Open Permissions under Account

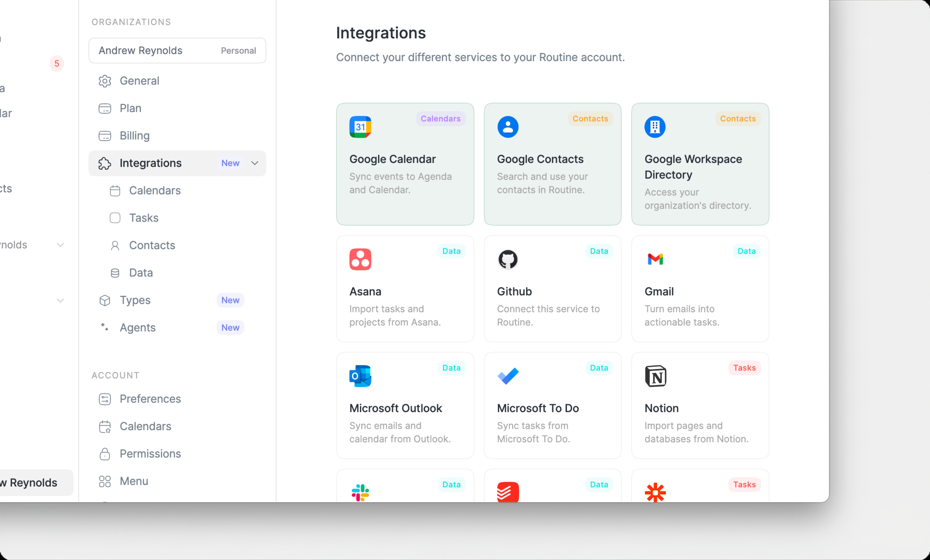tap(177, 454)
